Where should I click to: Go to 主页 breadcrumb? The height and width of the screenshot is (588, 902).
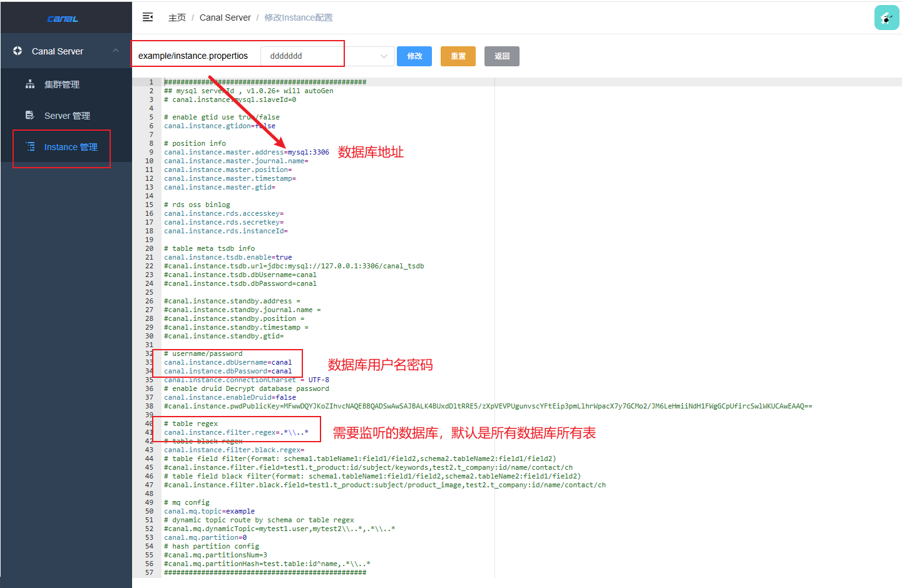(177, 18)
